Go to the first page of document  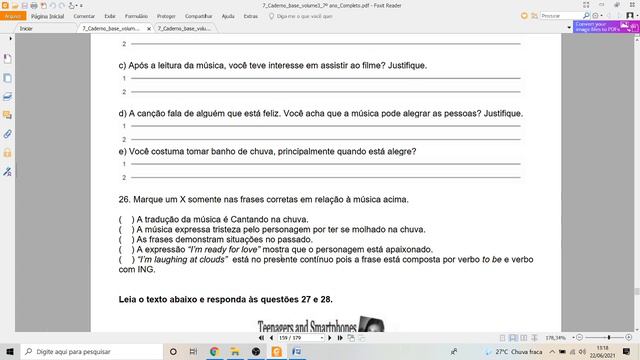261,338
